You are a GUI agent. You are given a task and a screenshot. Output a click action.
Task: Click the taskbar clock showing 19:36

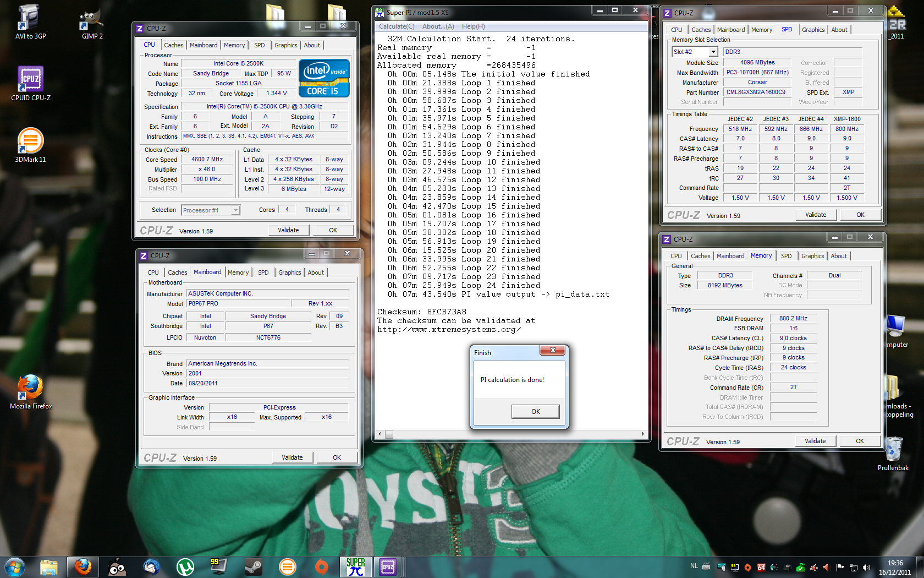895,567
